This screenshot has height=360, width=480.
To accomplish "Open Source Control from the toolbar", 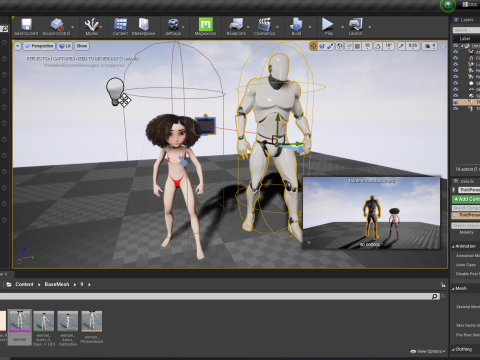I will [56, 27].
